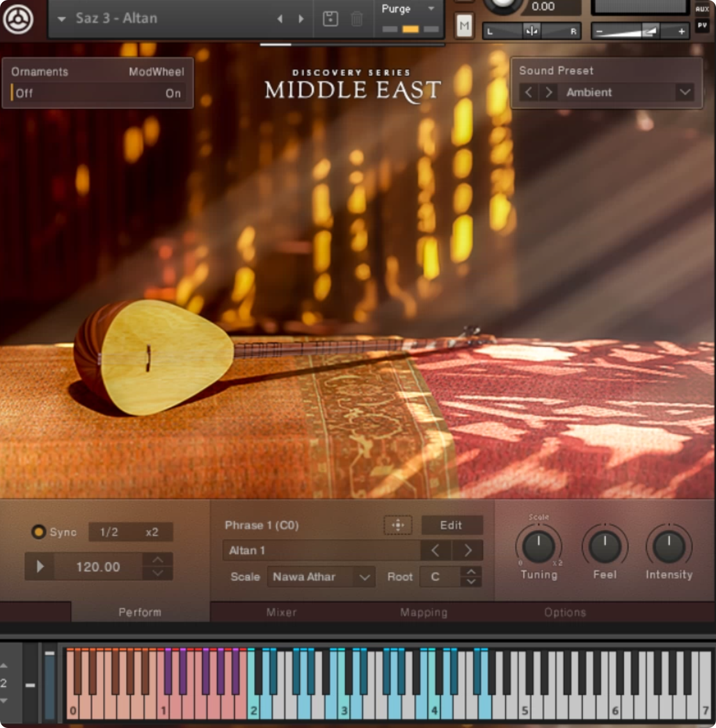Switch to the Perform tab

click(x=139, y=612)
